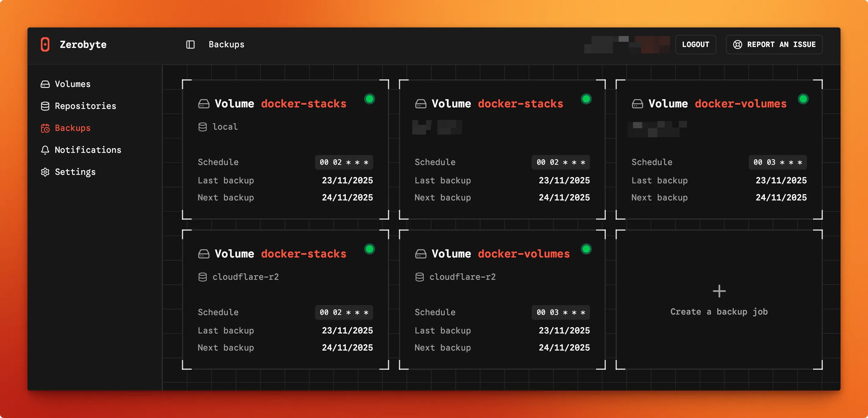Toggle the green status dot on local docker-stacks

[370, 99]
